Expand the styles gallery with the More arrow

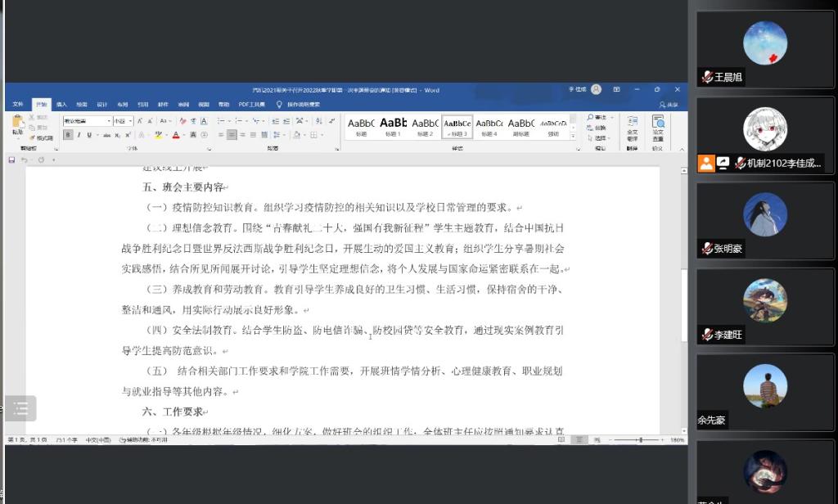[x=573, y=137]
